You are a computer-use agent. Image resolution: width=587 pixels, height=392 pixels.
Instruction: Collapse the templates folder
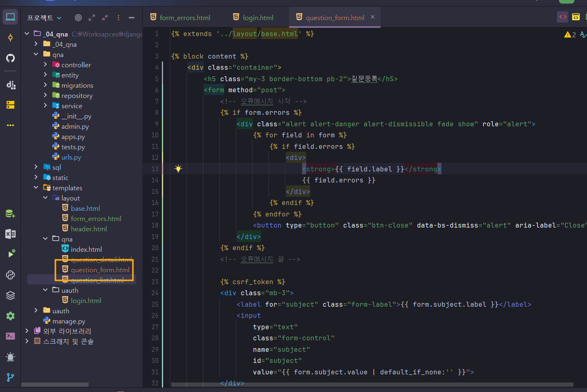[x=36, y=187]
